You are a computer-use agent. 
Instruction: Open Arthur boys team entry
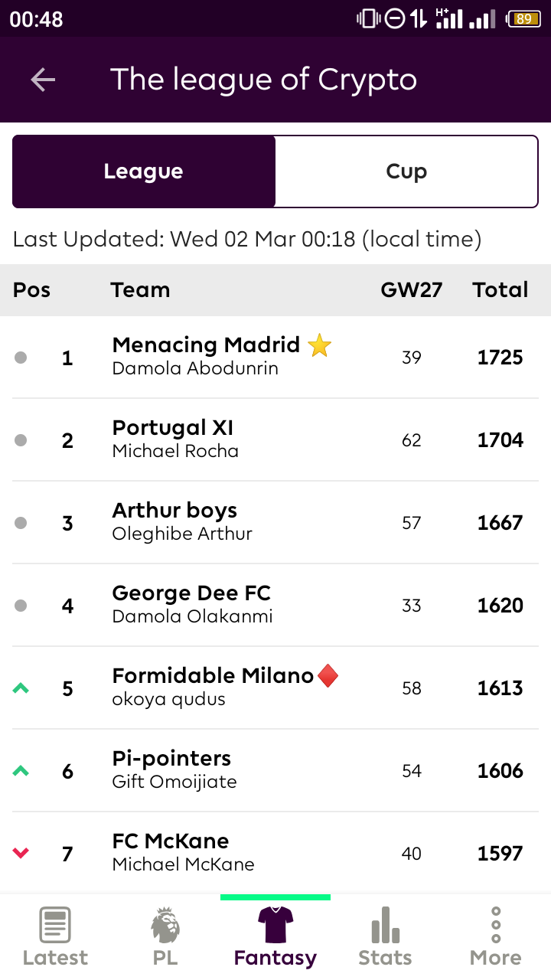275,523
